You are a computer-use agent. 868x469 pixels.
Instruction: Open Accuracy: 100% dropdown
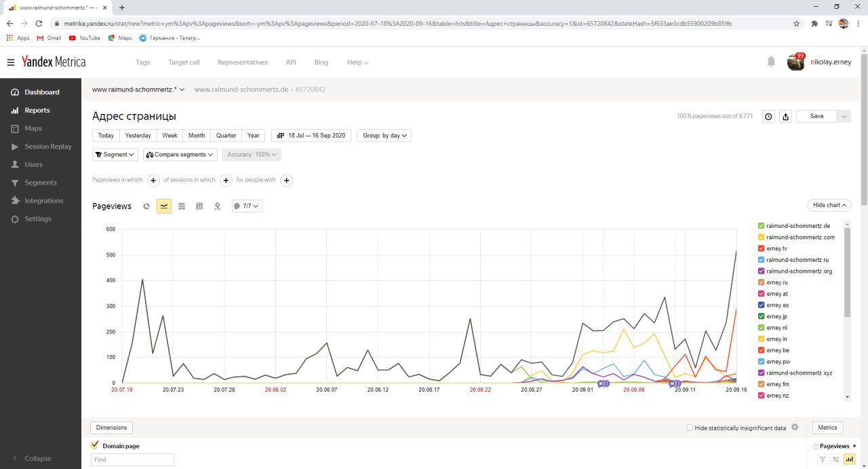[252, 155]
